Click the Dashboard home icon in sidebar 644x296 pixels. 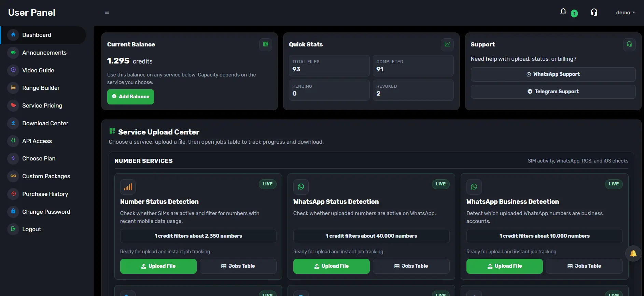pos(13,35)
